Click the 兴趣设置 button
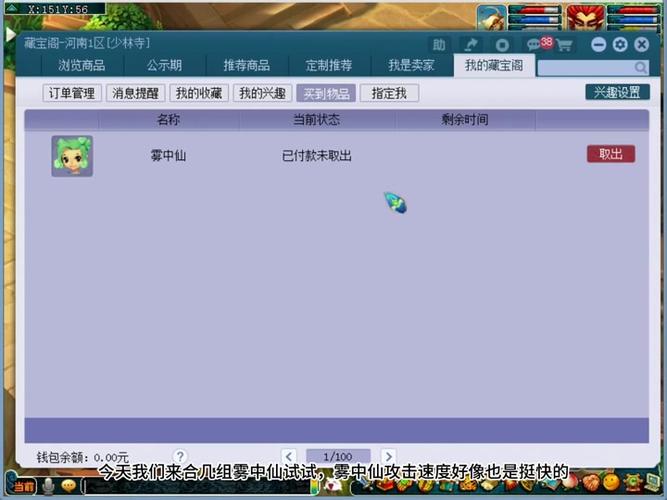 (617, 92)
